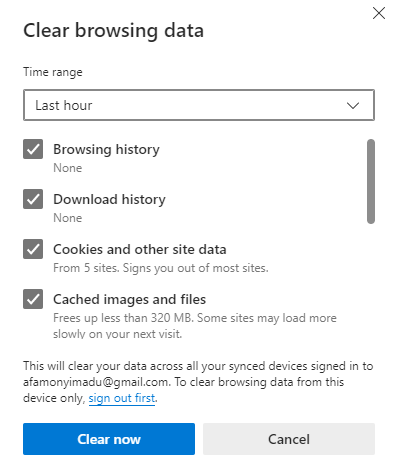399x469 pixels.
Task: Click the None text beneath Browsing history
Action: [x=68, y=168]
